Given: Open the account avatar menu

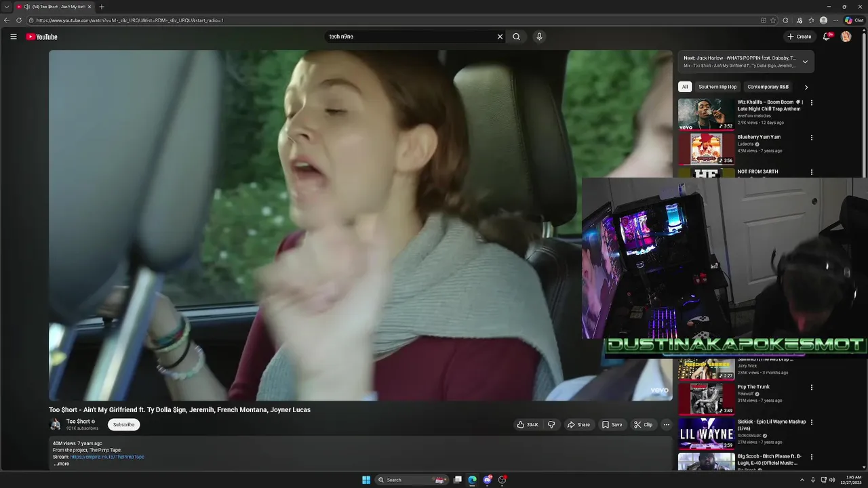Looking at the screenshot, I should point(846,37).
